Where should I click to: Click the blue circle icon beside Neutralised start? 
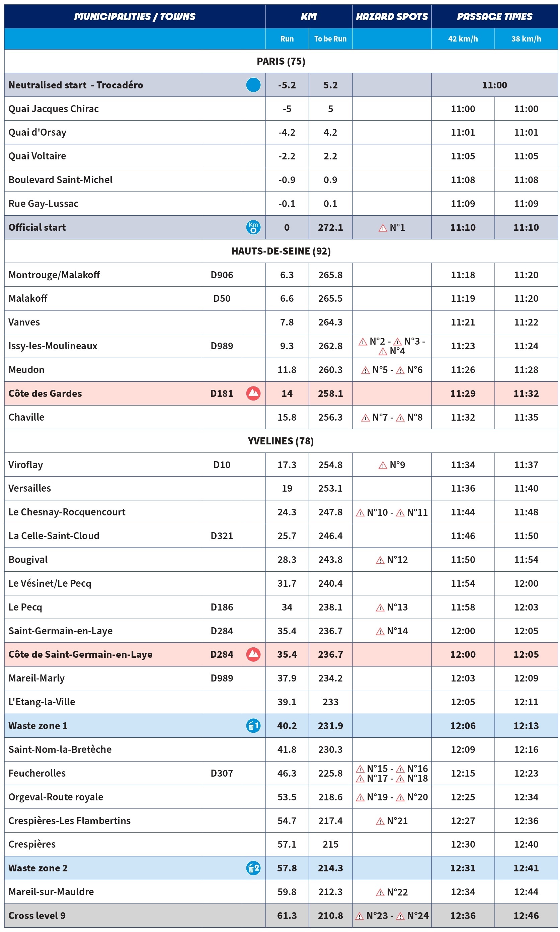[253, 85]
